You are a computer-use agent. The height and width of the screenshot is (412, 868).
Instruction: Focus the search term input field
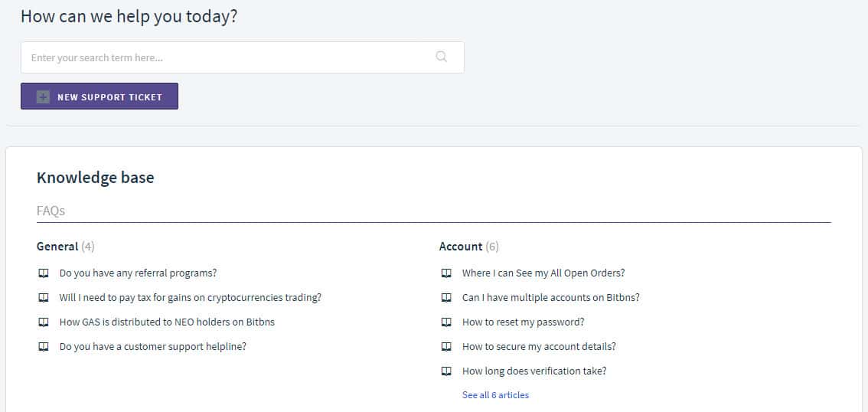(230, 57)
